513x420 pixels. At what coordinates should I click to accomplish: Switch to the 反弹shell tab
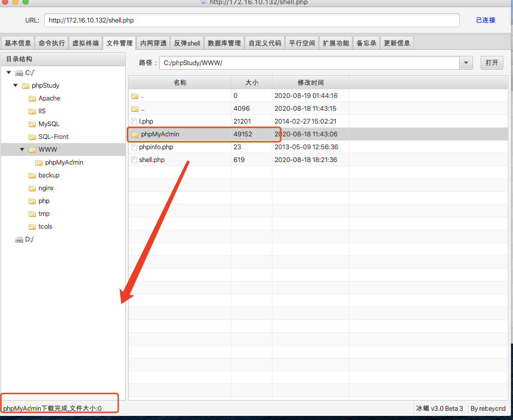pos(187,43)
